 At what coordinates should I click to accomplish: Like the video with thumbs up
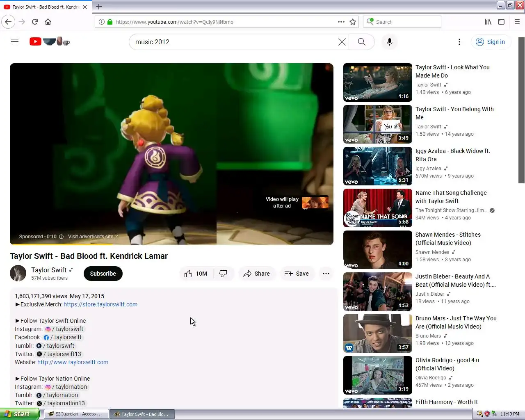[196, 274]
